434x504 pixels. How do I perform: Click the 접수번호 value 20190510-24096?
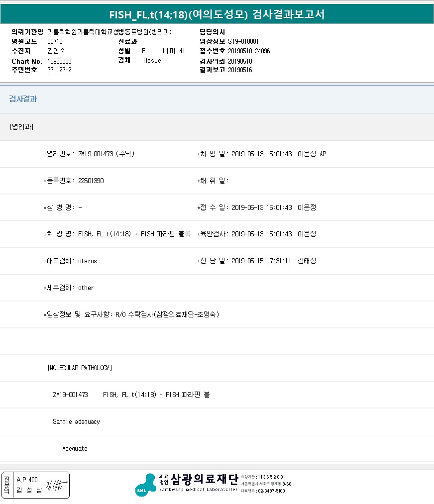(x=249, y=51)
